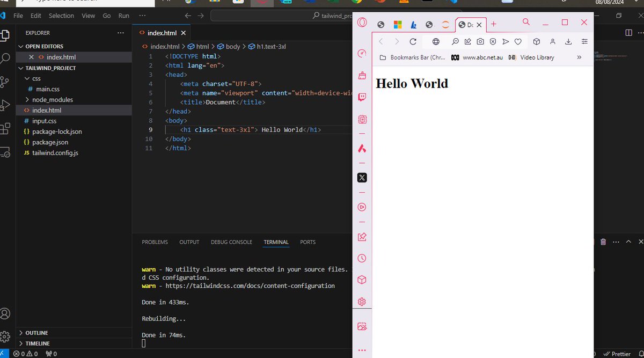The height and width of the screenshot is (358, 644).
Task: Click the h1.text-3xl breadcrumb
Action: click(x=267, y=47)
